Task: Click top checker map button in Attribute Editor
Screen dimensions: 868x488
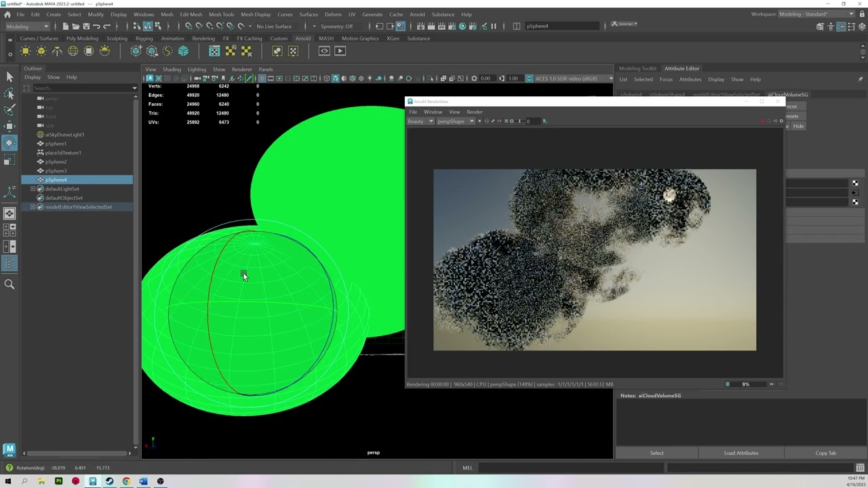Action: [x=855, y=184]
